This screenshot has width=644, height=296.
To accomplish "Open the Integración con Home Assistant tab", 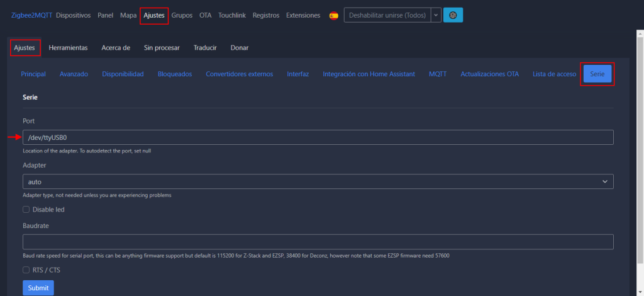I will click(x=369, y=74).
